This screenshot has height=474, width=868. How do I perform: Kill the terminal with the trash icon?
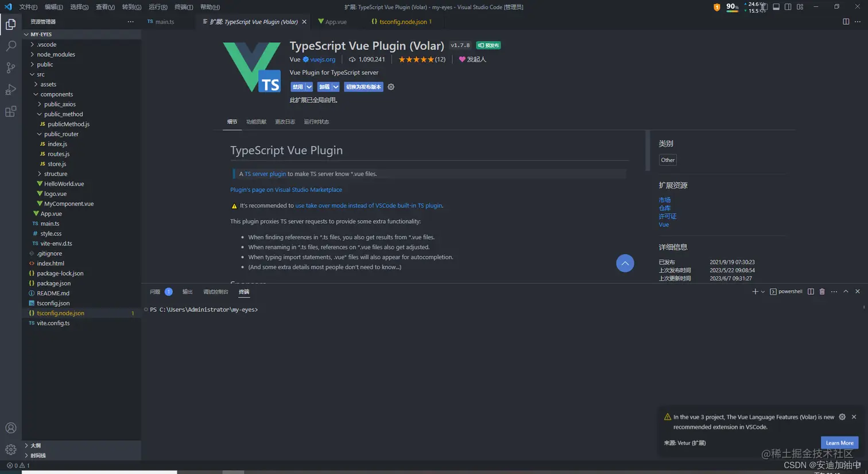point(822,292)
